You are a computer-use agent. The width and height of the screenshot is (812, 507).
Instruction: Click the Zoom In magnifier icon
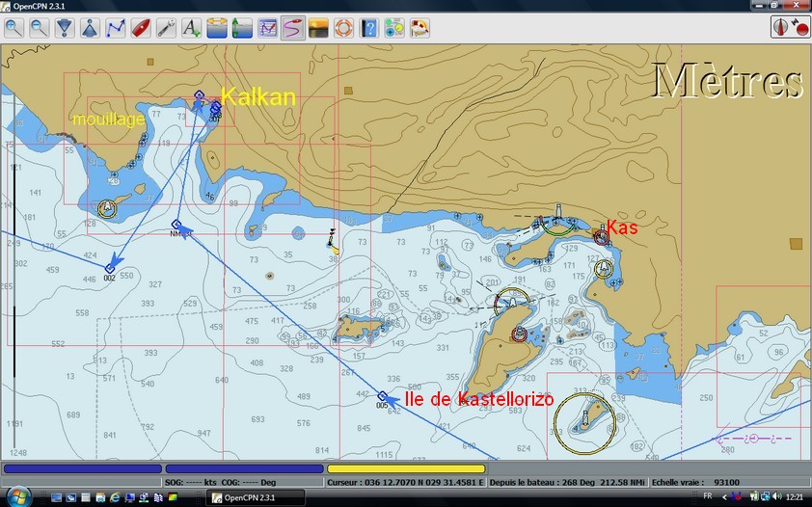14,28
